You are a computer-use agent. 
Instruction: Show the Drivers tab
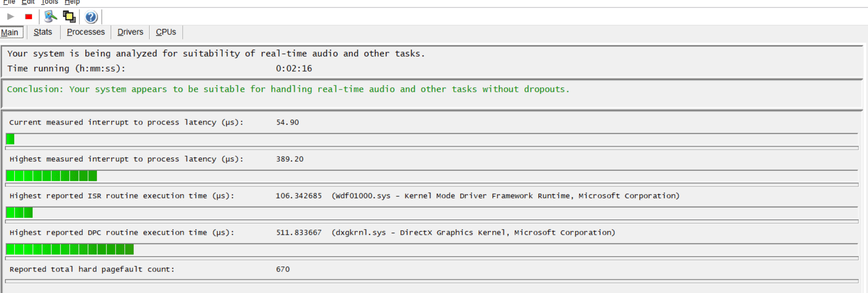click(130, 32)
